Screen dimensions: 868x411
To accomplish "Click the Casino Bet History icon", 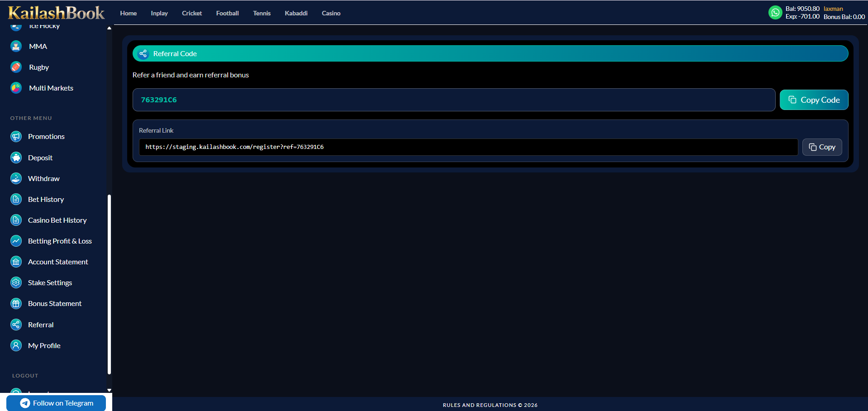I will [x=16, y=220].
